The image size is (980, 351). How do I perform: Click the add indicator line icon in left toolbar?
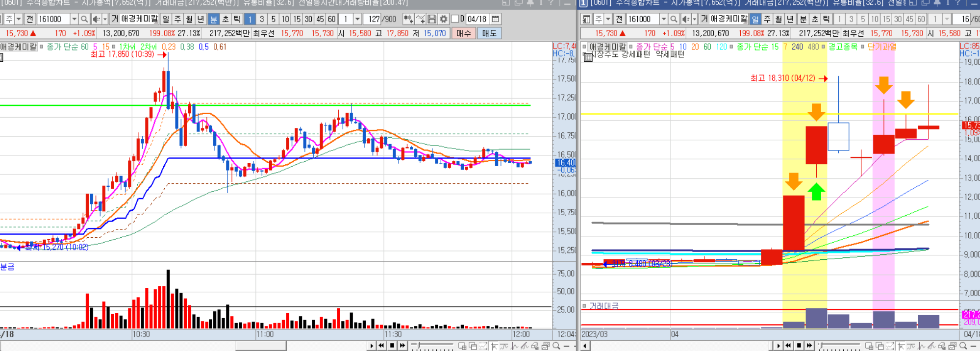pos(420,19)
